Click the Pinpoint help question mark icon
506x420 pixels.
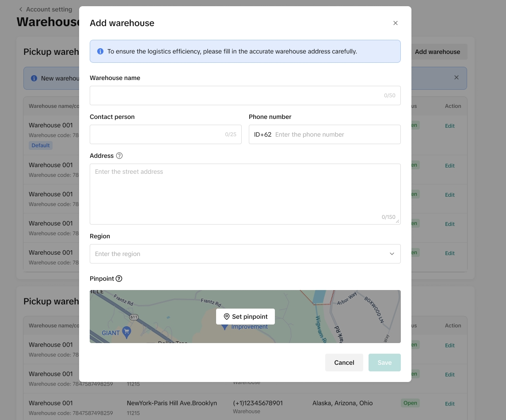(x=119, y=279)
